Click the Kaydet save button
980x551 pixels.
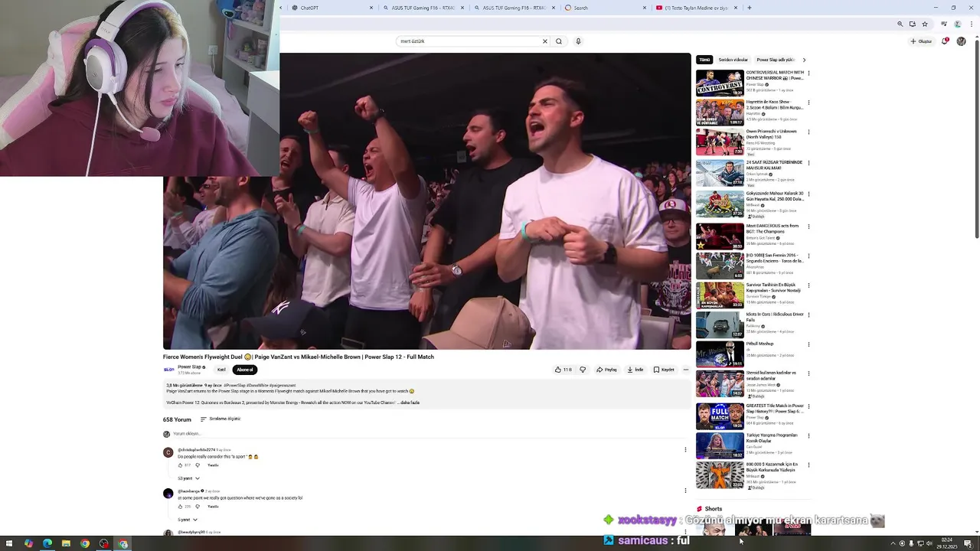pos(664,370)
